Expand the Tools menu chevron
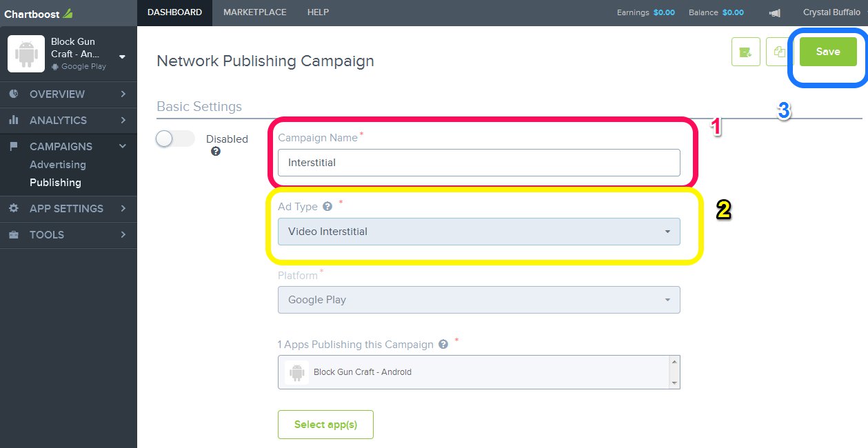 click(123, 234)
